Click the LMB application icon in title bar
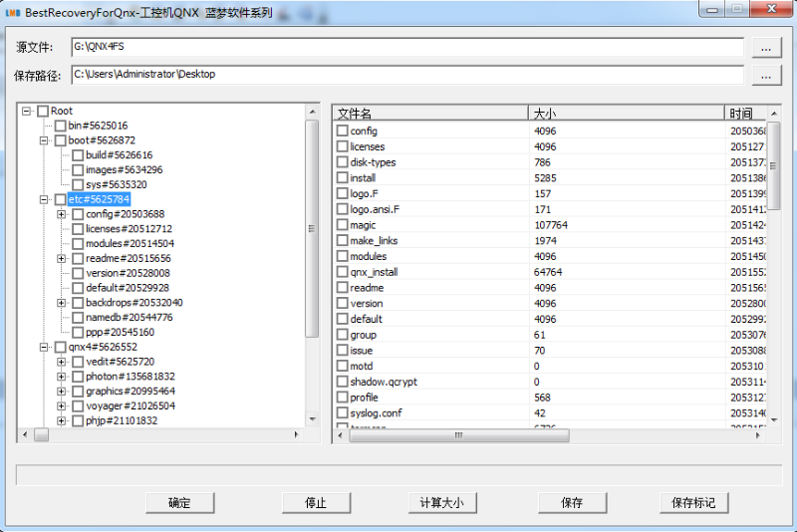Viewport: 797px width, 532px height. pos(14,13)
